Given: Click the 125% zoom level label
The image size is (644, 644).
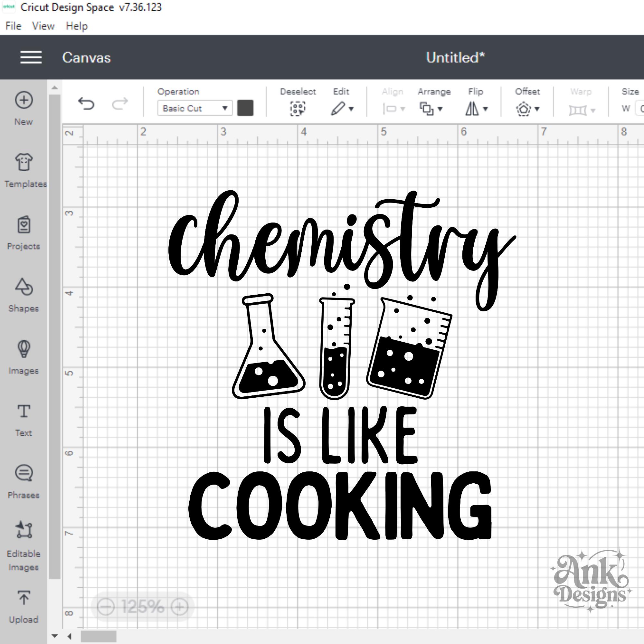Looking at the screenshot, I should coord(143,606).
